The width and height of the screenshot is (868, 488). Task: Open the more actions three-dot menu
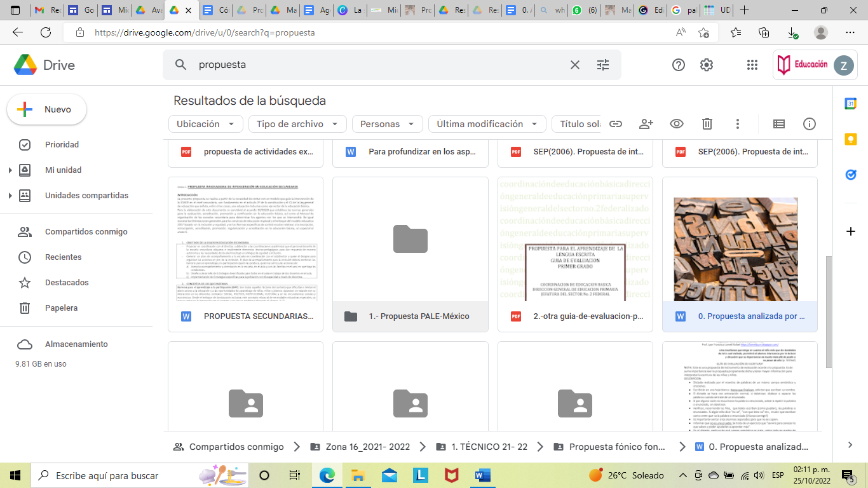[738, 124]
